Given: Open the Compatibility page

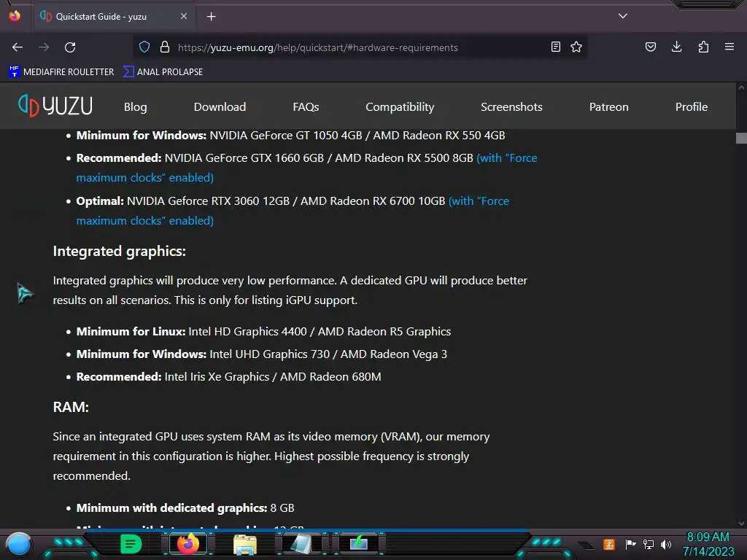Looking at the screenshot, I should pos(400,106).
